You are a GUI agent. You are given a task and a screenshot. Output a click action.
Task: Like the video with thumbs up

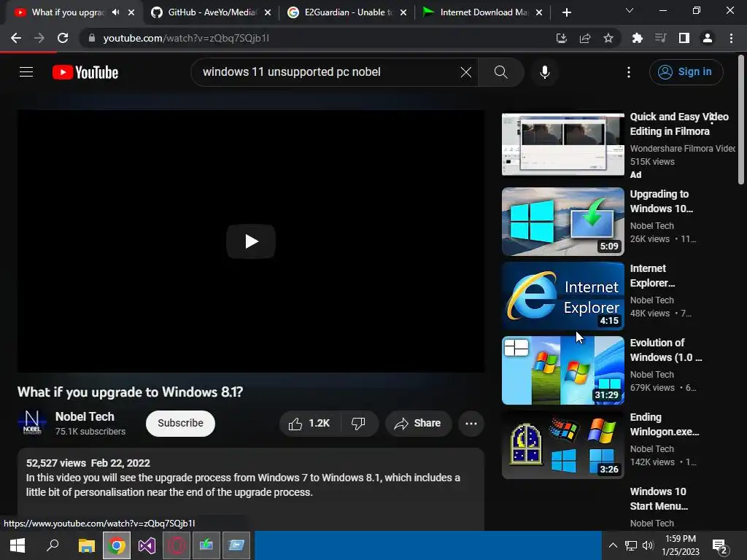tap(309, 424)
